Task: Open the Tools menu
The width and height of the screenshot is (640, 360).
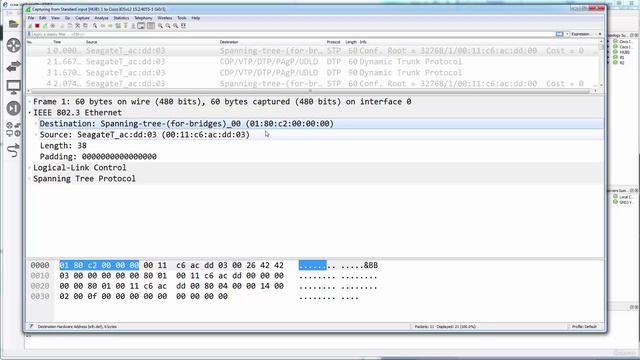Action: click(182, 18)
